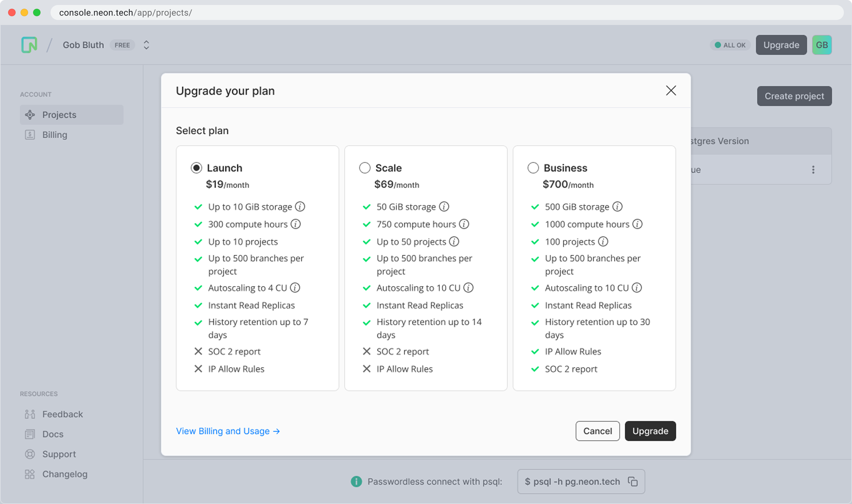852x504 pixels.
Task: Select the Launch plan radio button
Action: click(196, 168)
